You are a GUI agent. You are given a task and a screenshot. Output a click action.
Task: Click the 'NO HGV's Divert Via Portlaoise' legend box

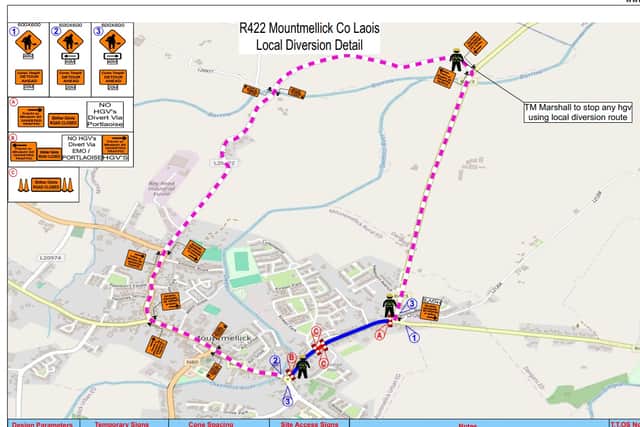(x=105, y=115)
